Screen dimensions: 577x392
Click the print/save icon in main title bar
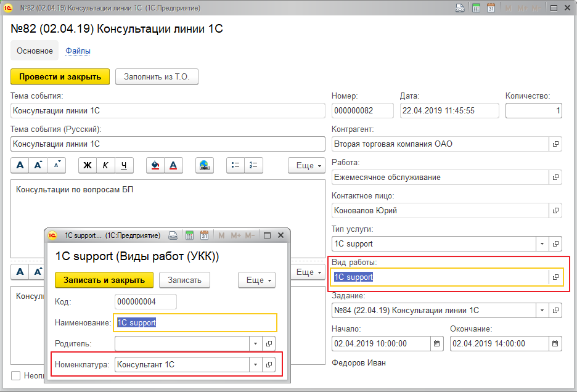click(x=460, y=8)
